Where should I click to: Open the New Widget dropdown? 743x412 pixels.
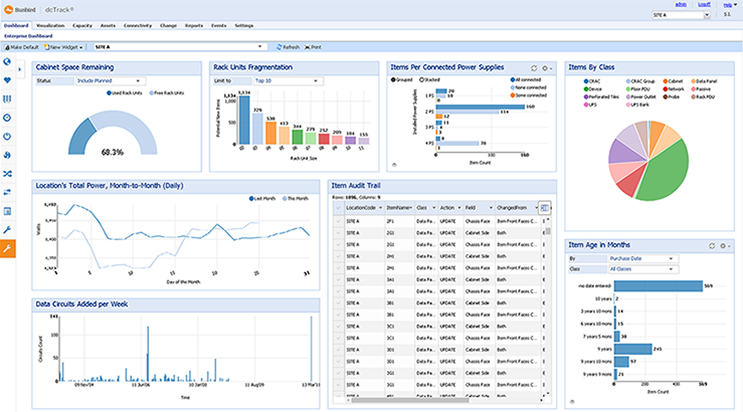[63, 47]
